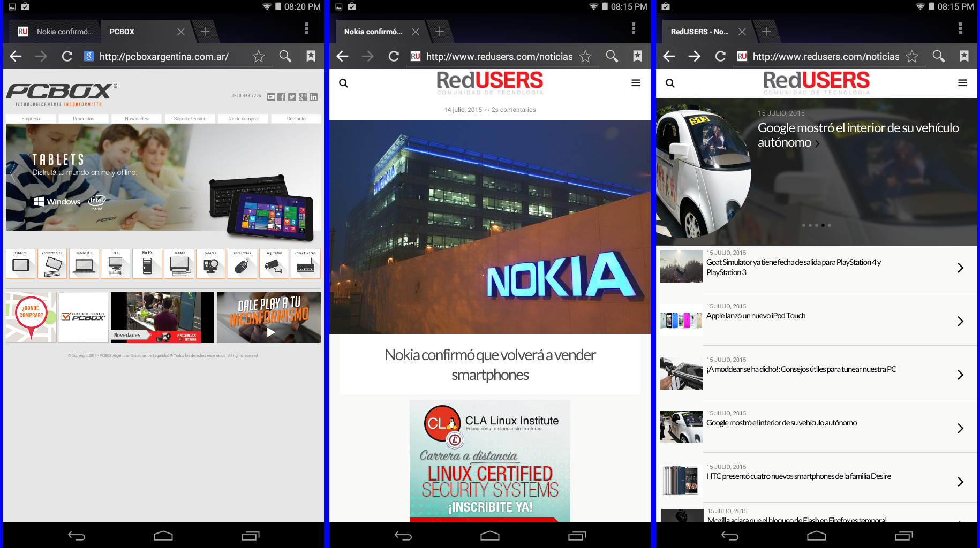Open Novedades menu on PCBOX site
Image resolution: width=980 pixels, height=548 pixels.
click(137, 119)
